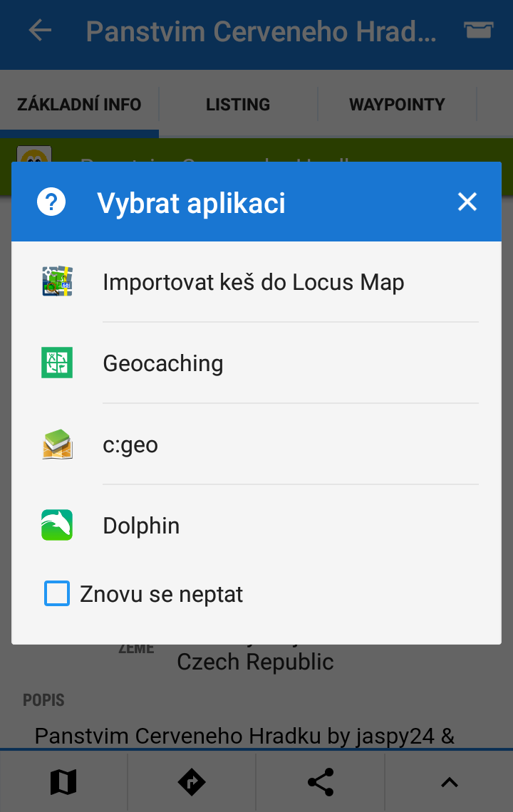513x812 pixels.
Task: Tap the back arrow in header
Action: tap(40, 31)
